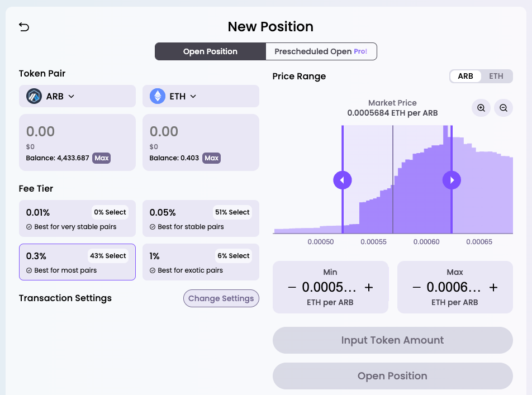This screenshot has width=532, height=395.
Task: Select the Open Position tab
Action: pos(210,51)
